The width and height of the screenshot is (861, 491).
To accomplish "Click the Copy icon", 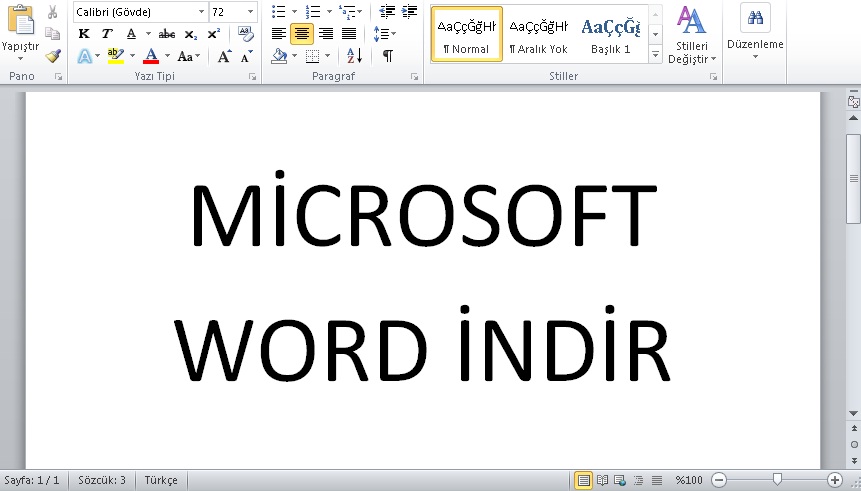I will click(x=53, y=34).
